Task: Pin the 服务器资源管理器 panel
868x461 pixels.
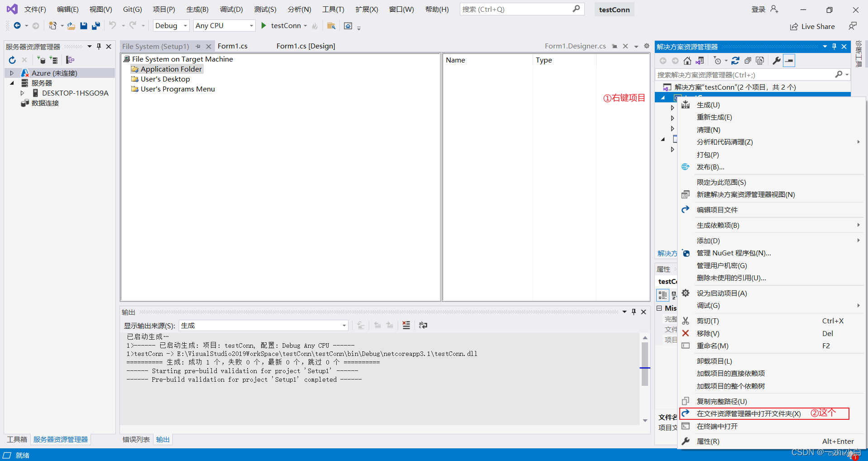Action: click(99, 46)
